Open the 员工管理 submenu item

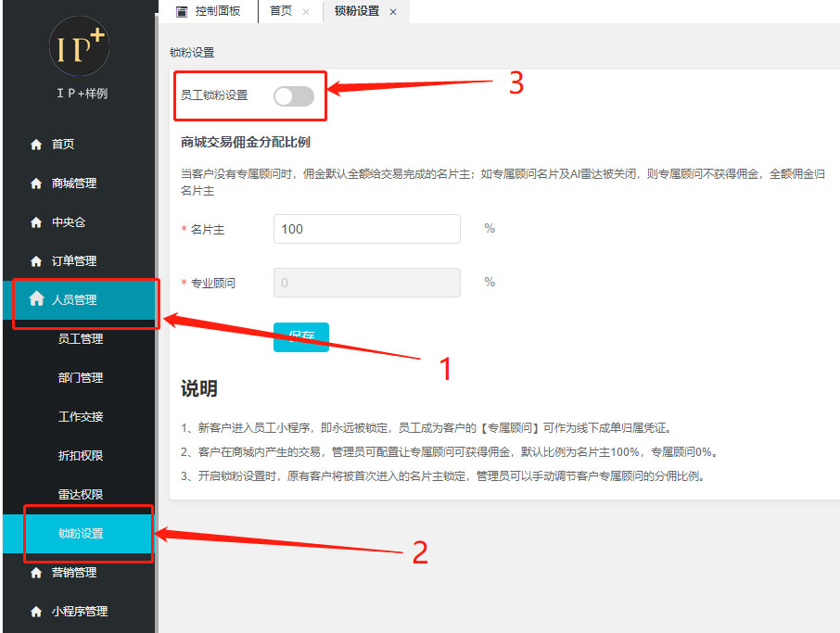point(81,339)
